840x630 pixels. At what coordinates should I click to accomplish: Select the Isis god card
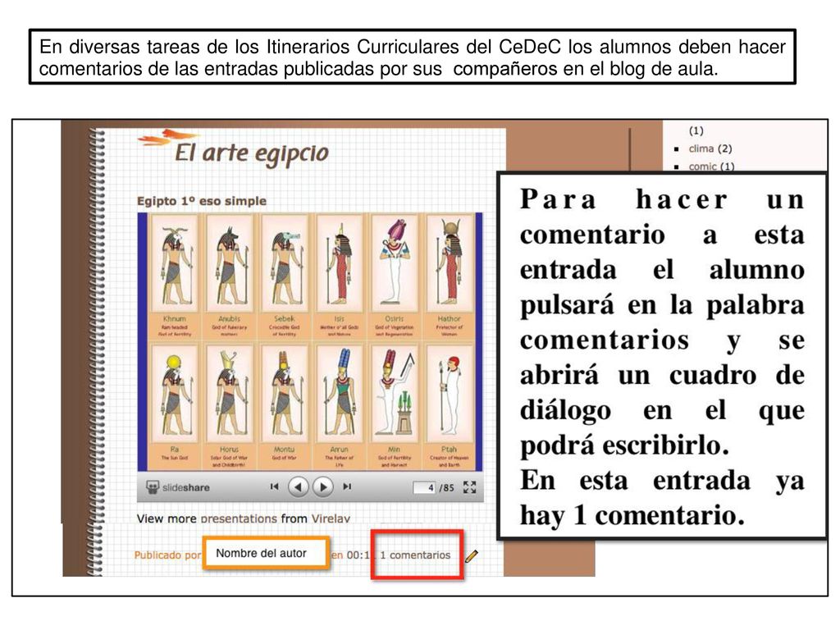[x=340, y=276]
